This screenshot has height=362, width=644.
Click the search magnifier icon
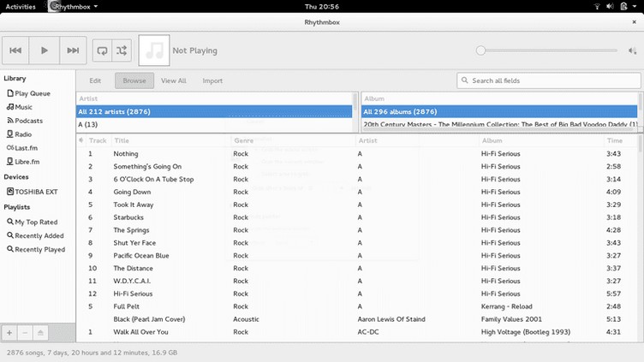point(464,80)
